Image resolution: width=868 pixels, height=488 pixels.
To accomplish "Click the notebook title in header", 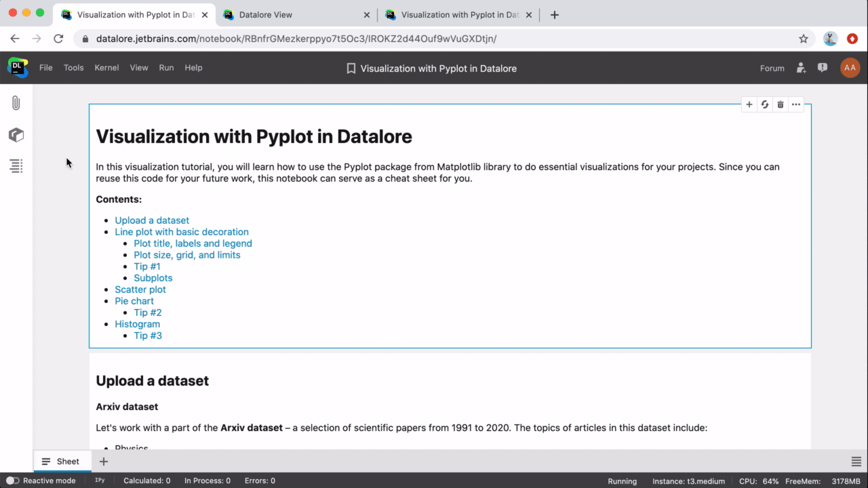I will (x=438, y=68).
